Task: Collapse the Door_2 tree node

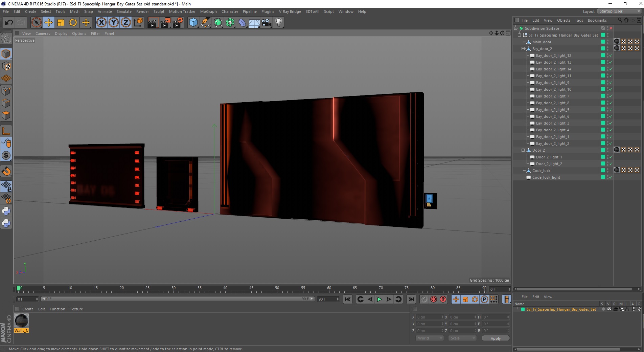Action: point(523,150)
